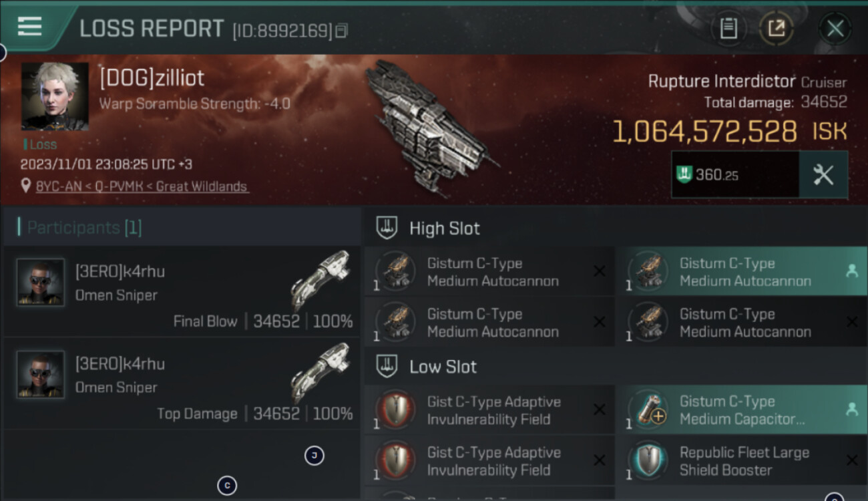Screen dimensions: 868x501
Task: Open the 8YC-AN location link
Action: [142, 186]
